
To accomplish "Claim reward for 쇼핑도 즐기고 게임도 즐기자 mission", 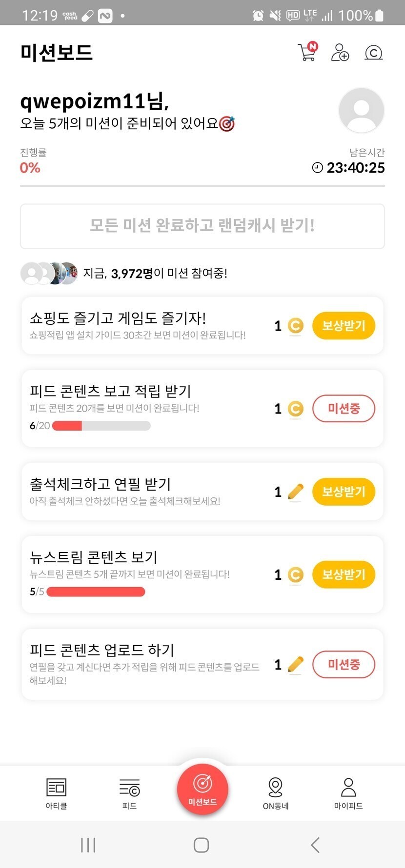I will click(344, 326).
